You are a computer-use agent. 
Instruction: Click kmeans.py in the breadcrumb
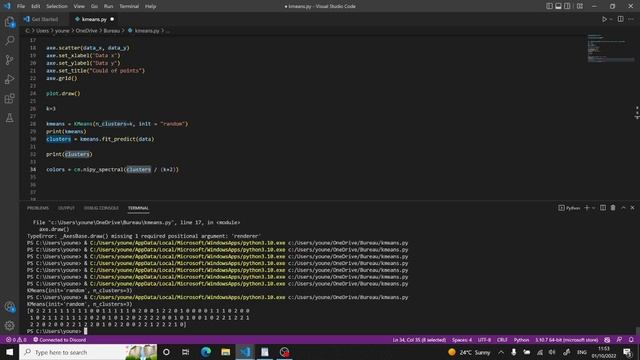(x=147, y=31)
